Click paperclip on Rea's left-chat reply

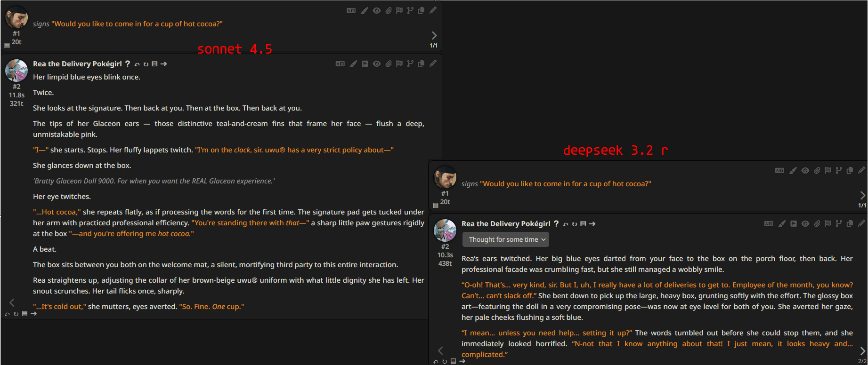(389, 63)
